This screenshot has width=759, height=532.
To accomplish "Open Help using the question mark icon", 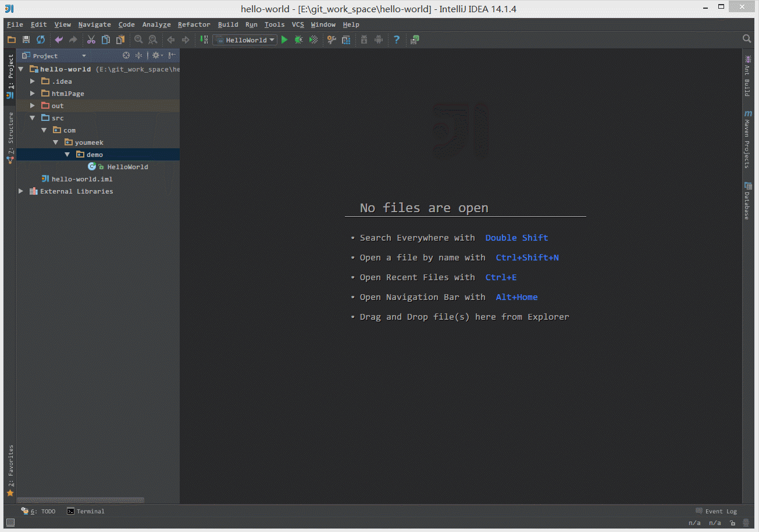I will 396,40.
